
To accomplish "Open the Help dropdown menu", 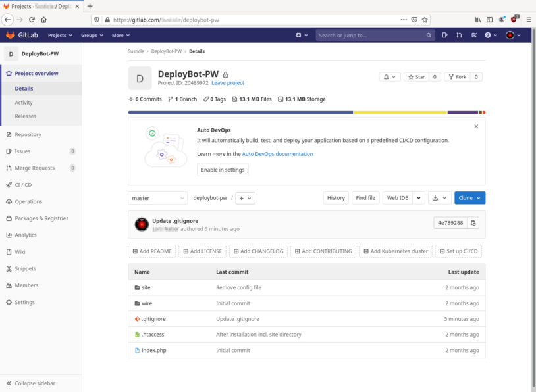I will pos(491,35).
